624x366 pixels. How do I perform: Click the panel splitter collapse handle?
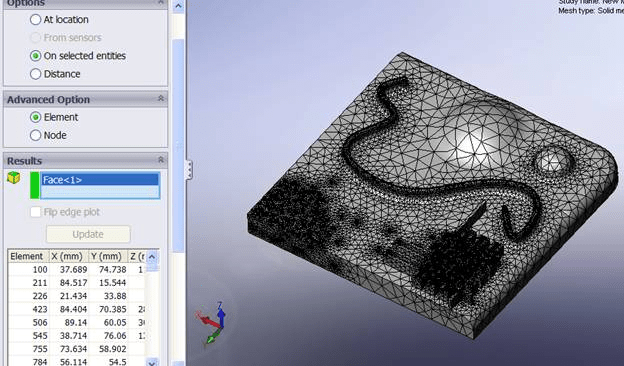pos(189,170)
